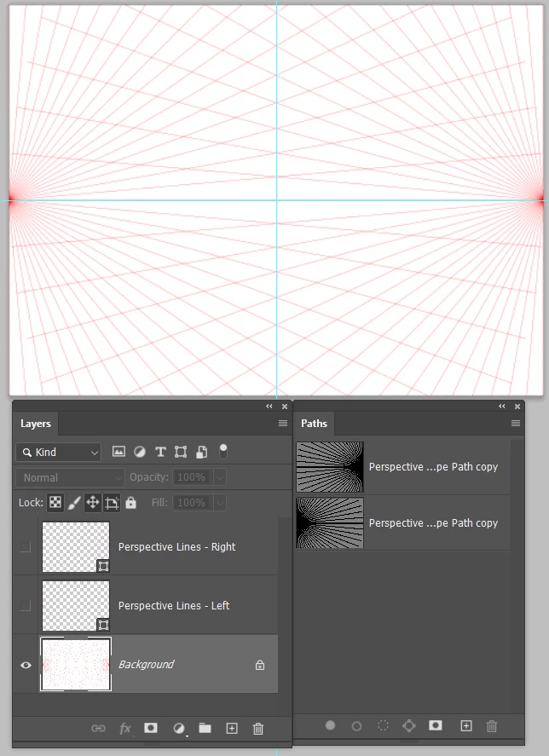Image resolution: width=549 pixels, height=756 pixels.
Task: Select the Paths tab
Action: tap(314, 424)
